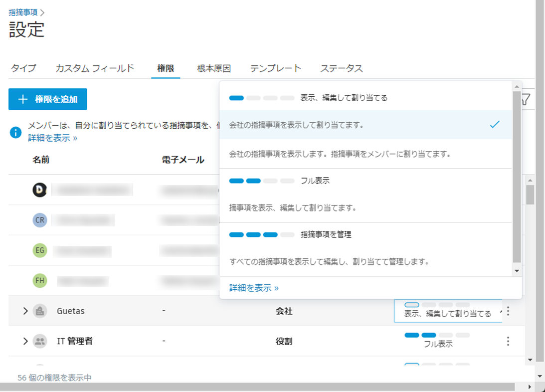
Task: Click the 設定 page heading
Action: [27, 29]
